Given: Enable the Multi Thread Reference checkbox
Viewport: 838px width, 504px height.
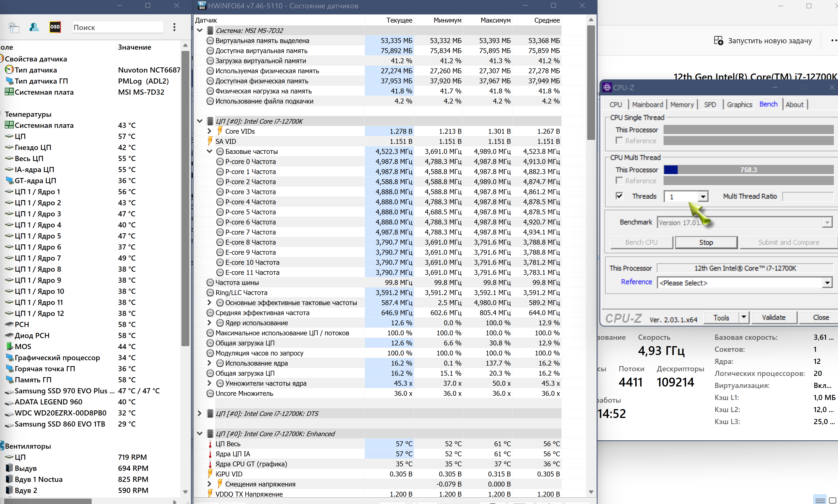Looking at the screenshot, I should point(619,181).
